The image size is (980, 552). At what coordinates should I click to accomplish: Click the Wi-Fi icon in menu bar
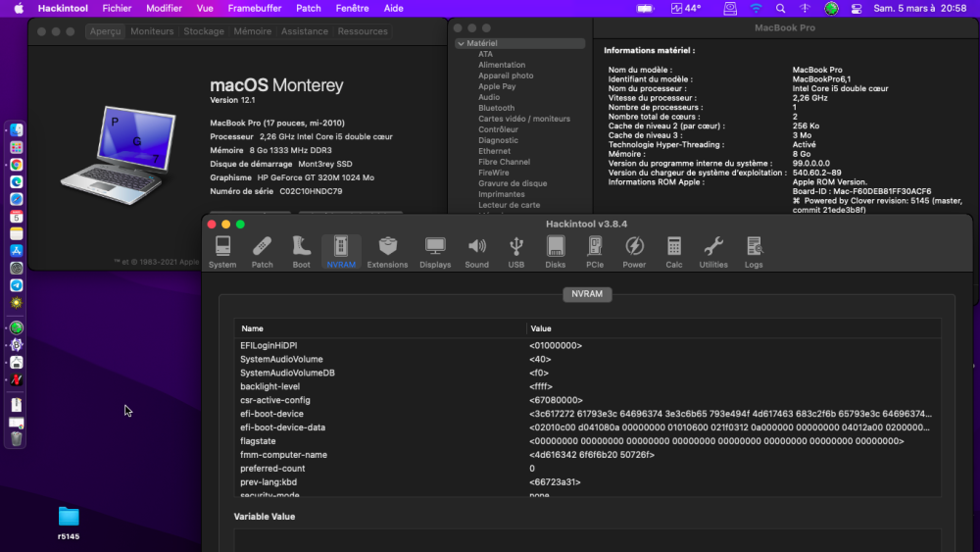[756, 8]
